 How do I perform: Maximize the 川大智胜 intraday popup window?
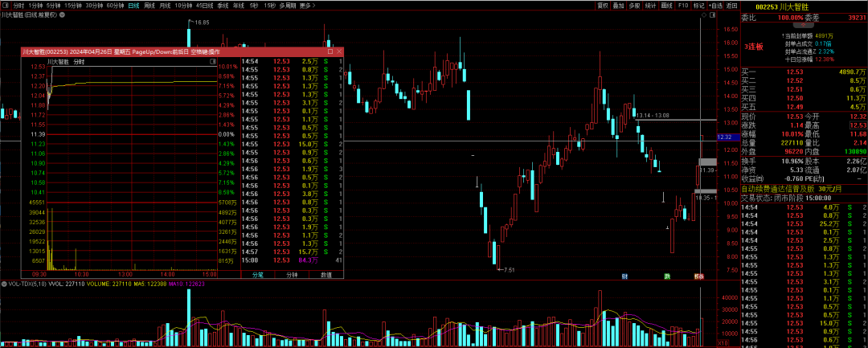pos(330,51)
